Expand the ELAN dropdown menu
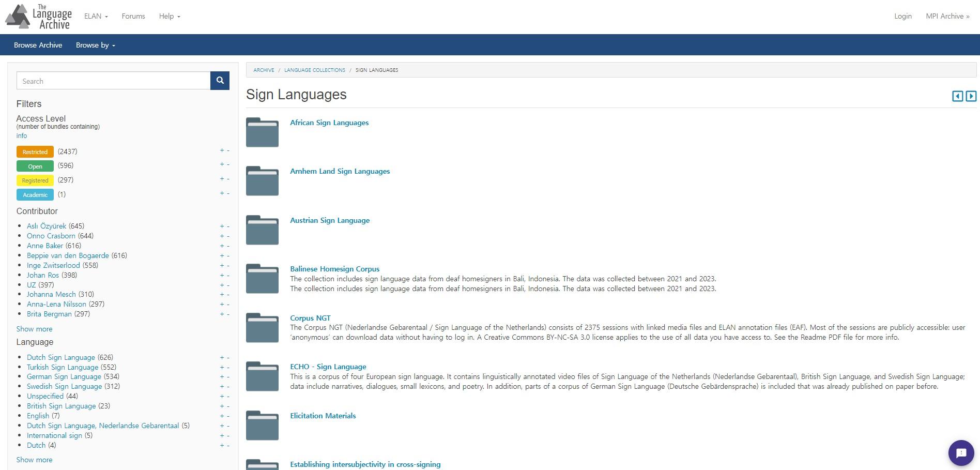This screenshot has width=980, height=470. (96, 16)
